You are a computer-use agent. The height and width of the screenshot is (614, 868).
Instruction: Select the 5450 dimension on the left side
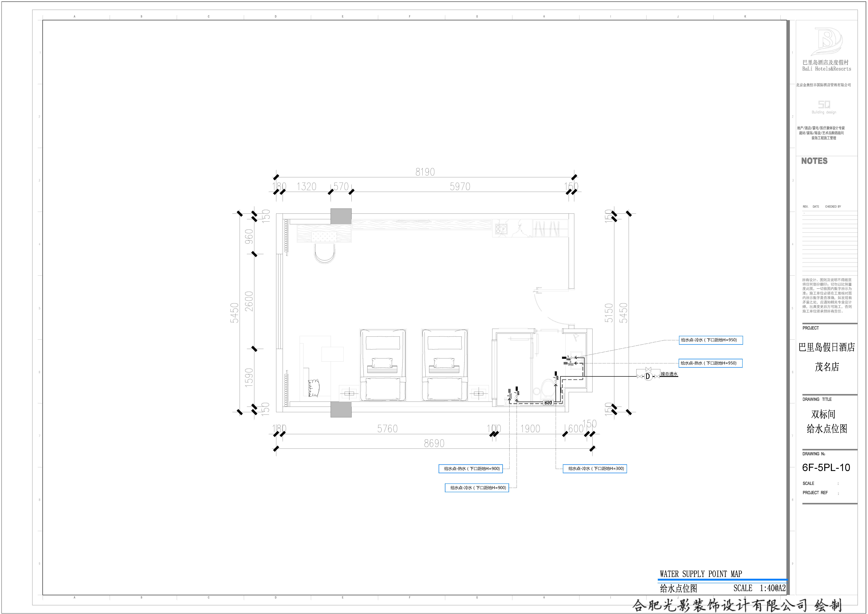click(234, 313)
